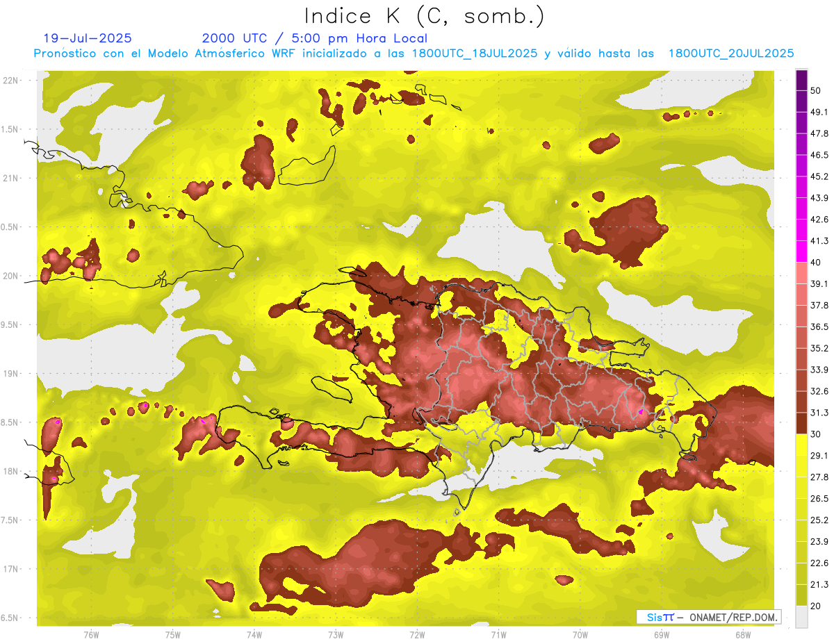Pick the dark brown swatch between 30 and 31.3
The image size is (834, 644).
[x=801, y=423]
